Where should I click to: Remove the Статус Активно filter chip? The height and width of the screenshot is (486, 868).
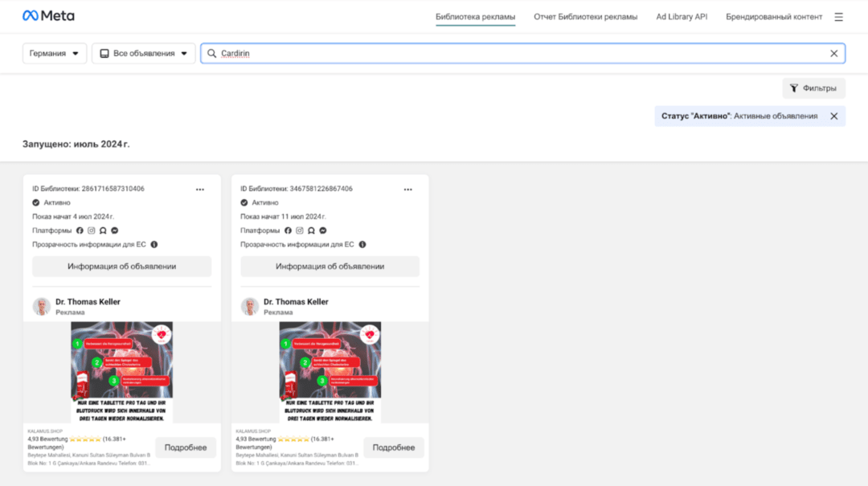832,116
